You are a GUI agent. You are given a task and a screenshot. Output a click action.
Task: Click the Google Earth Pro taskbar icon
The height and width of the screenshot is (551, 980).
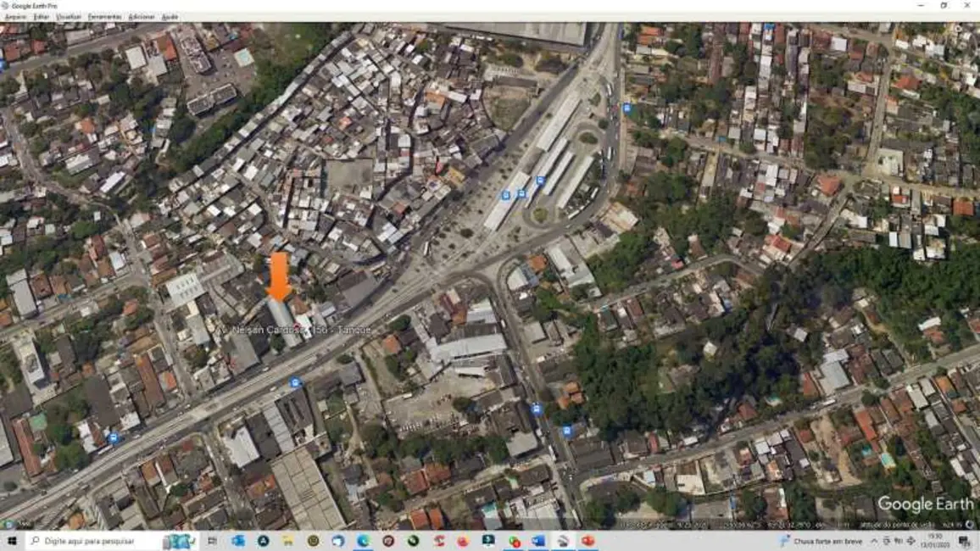[x=181, y=541]
